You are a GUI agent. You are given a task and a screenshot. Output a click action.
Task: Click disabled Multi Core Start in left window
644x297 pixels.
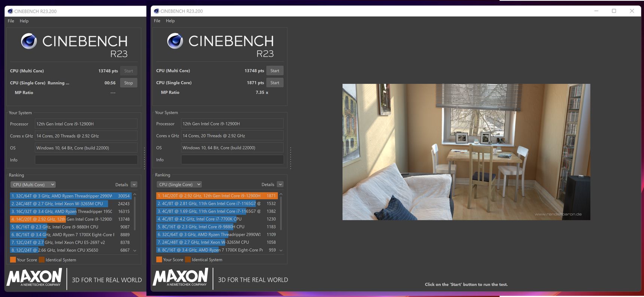tap(128, 71)
